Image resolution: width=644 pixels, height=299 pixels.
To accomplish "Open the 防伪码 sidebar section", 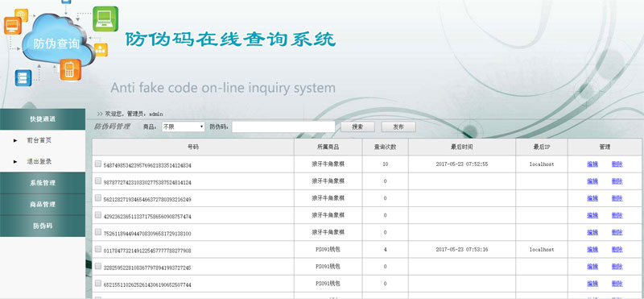I will [x=43, y=226].
